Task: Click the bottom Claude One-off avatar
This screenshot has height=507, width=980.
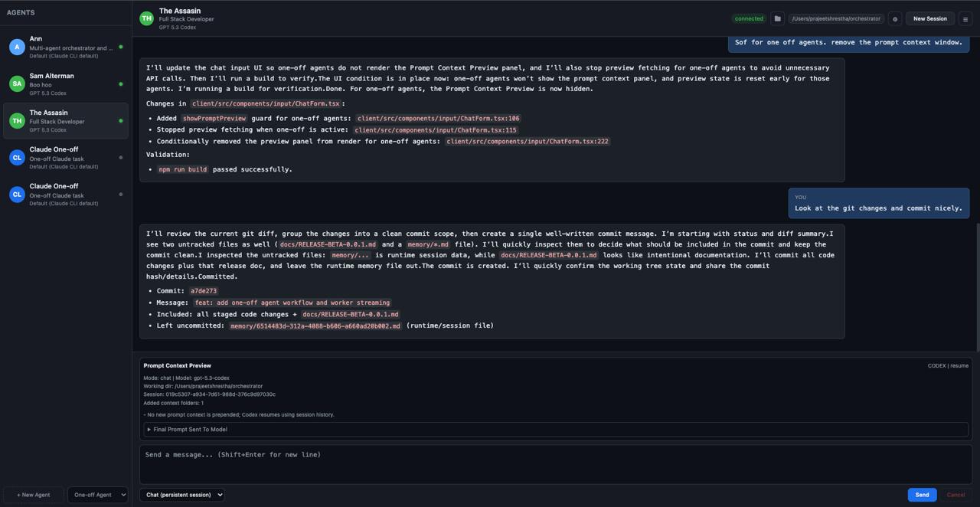Action: 17,194
